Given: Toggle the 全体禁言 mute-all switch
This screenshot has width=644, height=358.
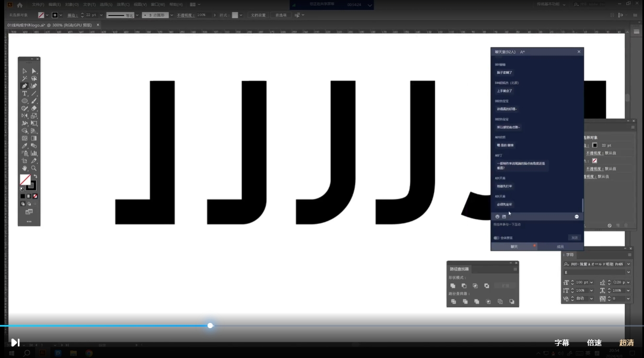Looking at the screenshot, I should [496, 238].
